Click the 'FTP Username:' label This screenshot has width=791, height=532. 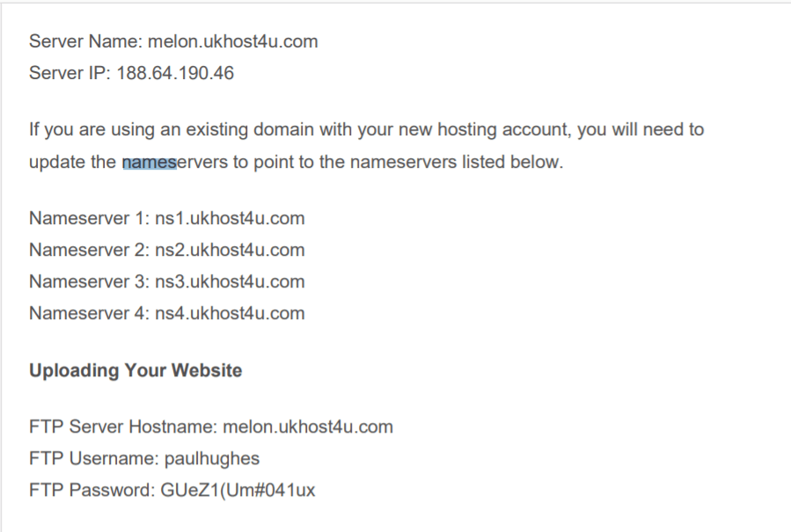click(94, 458)
